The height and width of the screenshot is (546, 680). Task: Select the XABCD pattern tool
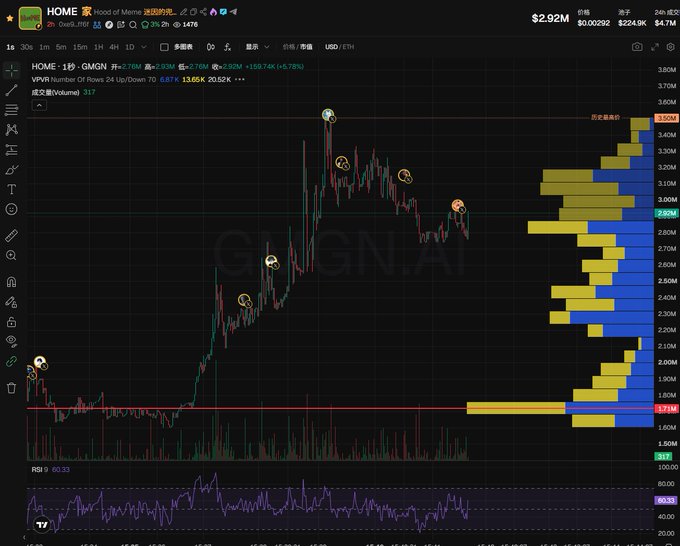click(12, 130)
